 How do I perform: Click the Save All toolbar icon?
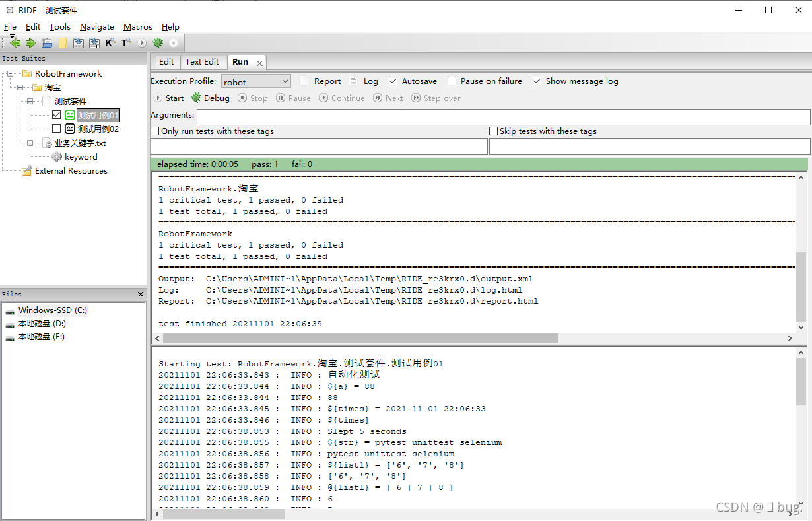coord(94,43)
